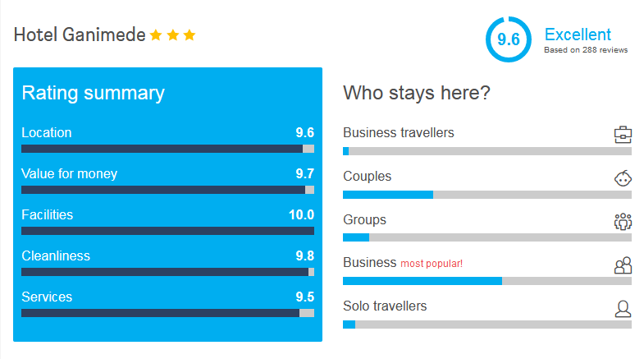Screen dimensions: 644x359
Task: Click the Facilities rating bar
Action: (167, 231)
